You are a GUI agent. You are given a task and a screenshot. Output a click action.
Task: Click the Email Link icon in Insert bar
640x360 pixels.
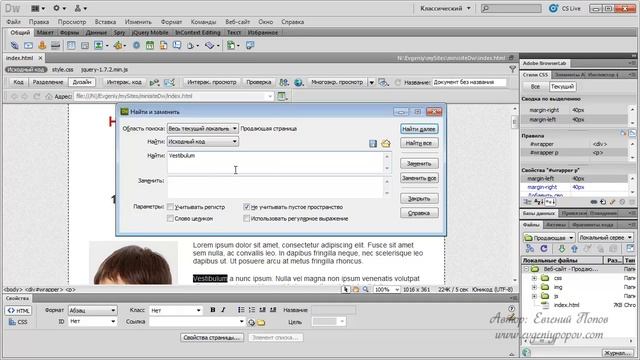pyautogui.click(x=28, y=45)
